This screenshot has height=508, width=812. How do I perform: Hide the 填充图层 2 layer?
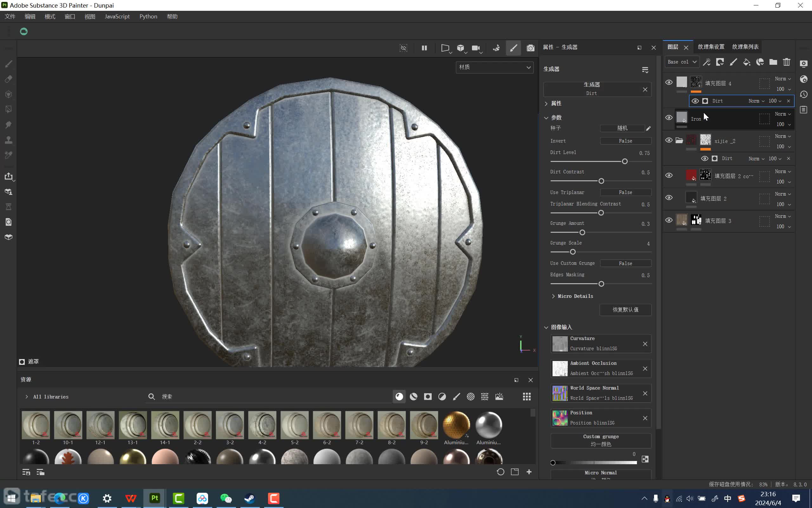[x=669, y=197]
